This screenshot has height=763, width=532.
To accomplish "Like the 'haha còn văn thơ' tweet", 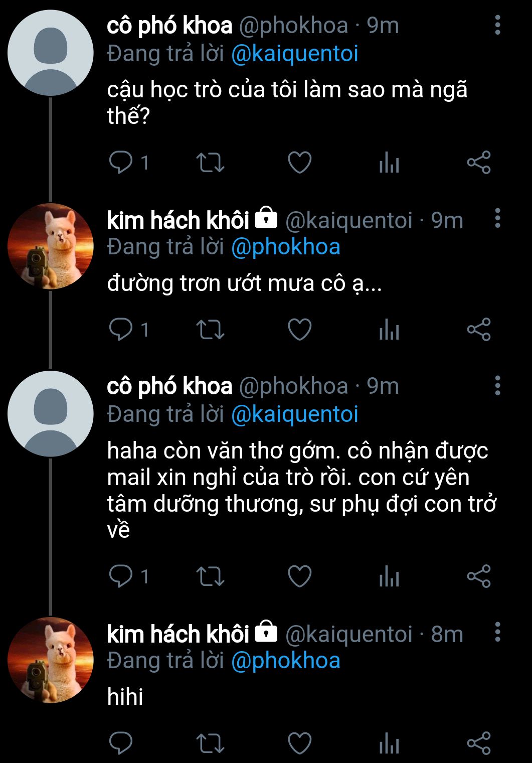I will [300, 576].
